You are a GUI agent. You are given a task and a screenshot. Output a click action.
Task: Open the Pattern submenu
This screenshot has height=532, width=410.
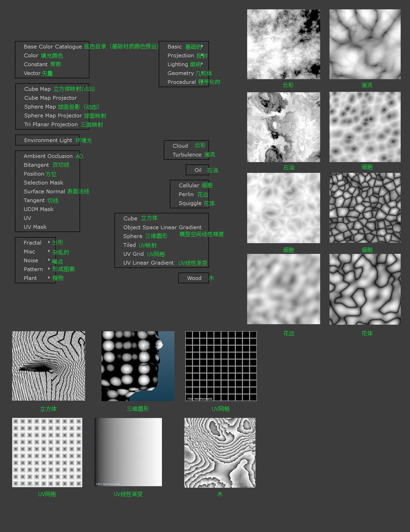point(34,269)
